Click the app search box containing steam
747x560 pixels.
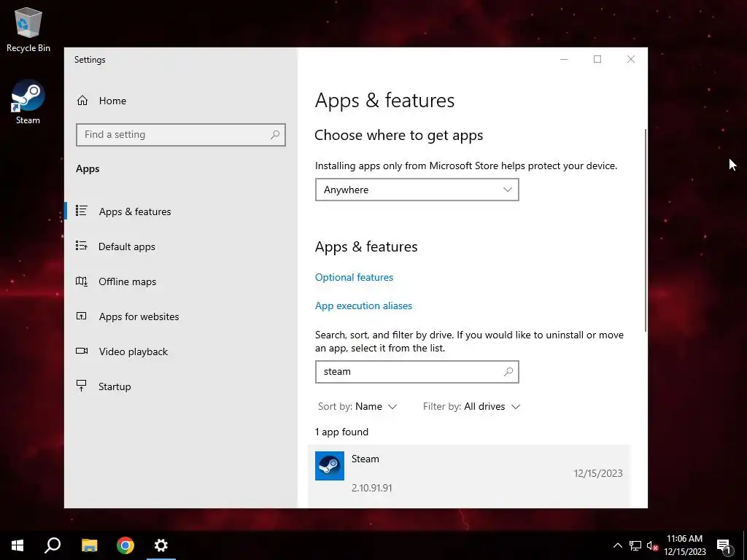click(417, 372)
